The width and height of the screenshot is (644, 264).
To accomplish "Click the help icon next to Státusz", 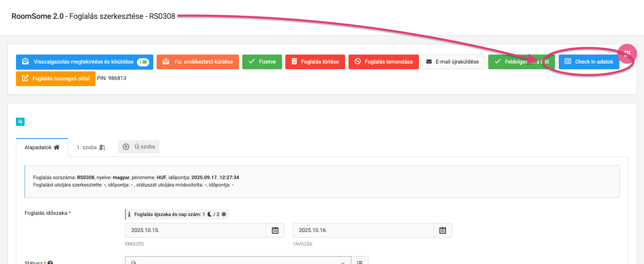I will pyautogui.click(x=50, y=262).
